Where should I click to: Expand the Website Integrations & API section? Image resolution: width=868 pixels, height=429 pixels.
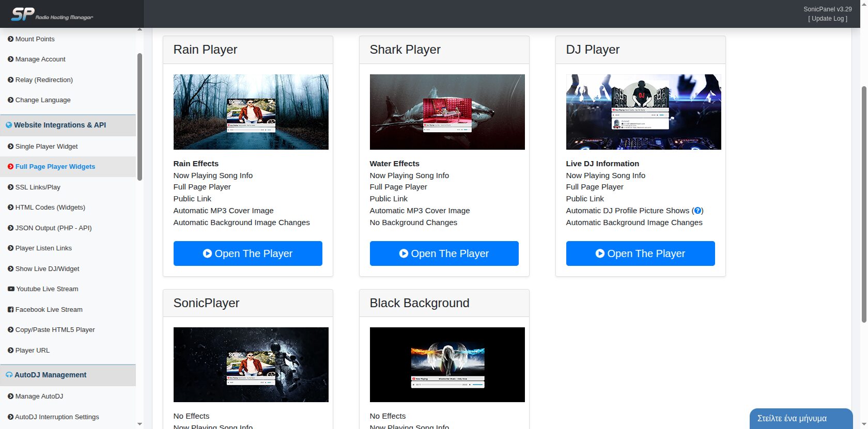click(x=60, y=125)
